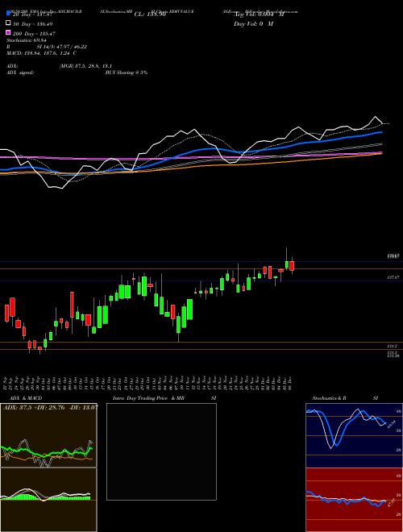
Task: Click the 'BUY Slowing @ 5%' ADX signal
Action: pos(127,73)
